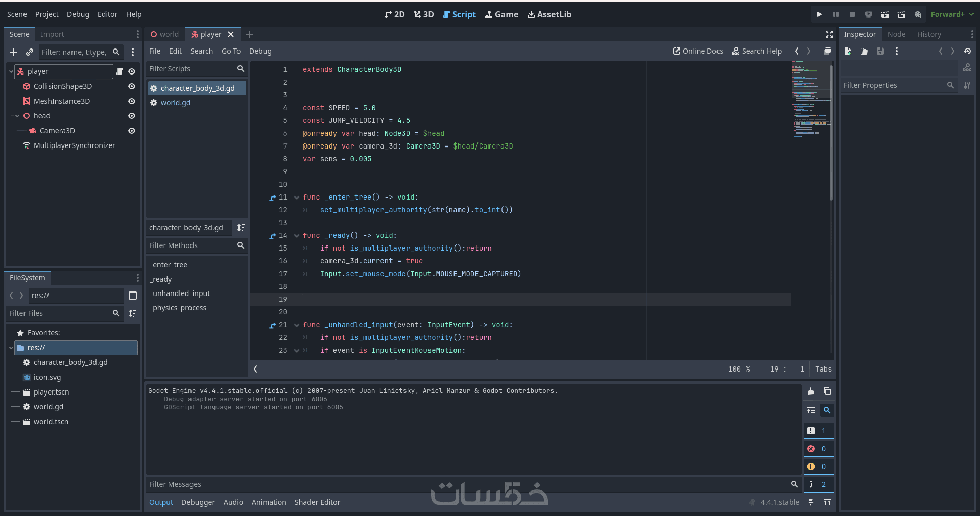The width and height of the screenshot is (980, 516).
Task: Open the zoom level 100 % control
Action: (739, 369)
